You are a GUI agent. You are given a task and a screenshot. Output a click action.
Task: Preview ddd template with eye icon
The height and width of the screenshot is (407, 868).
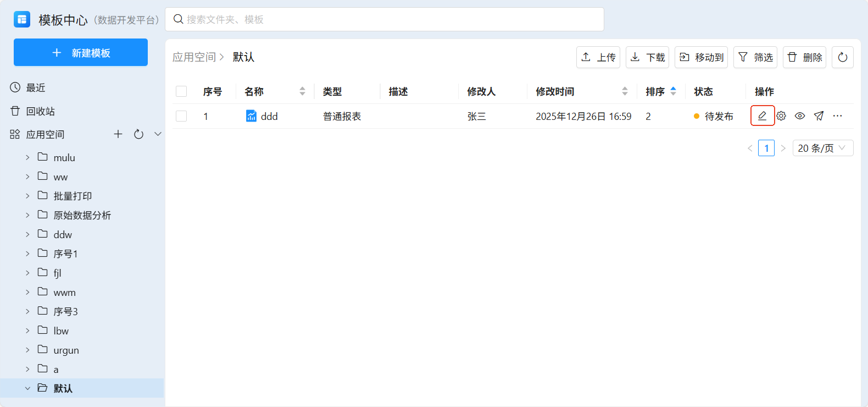click(x=800, y=116)
